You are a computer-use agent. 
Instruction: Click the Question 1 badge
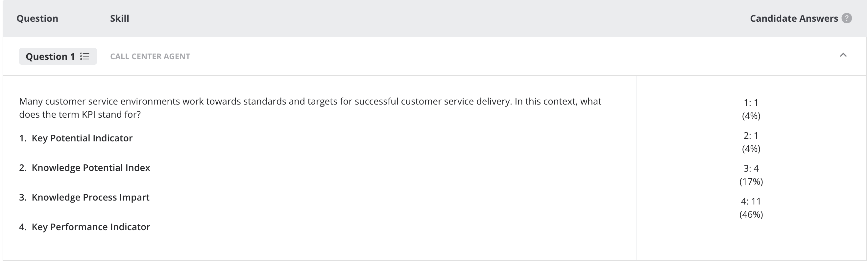point(58,56)
